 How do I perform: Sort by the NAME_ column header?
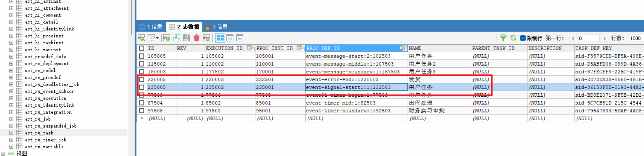tap(438, 49)
